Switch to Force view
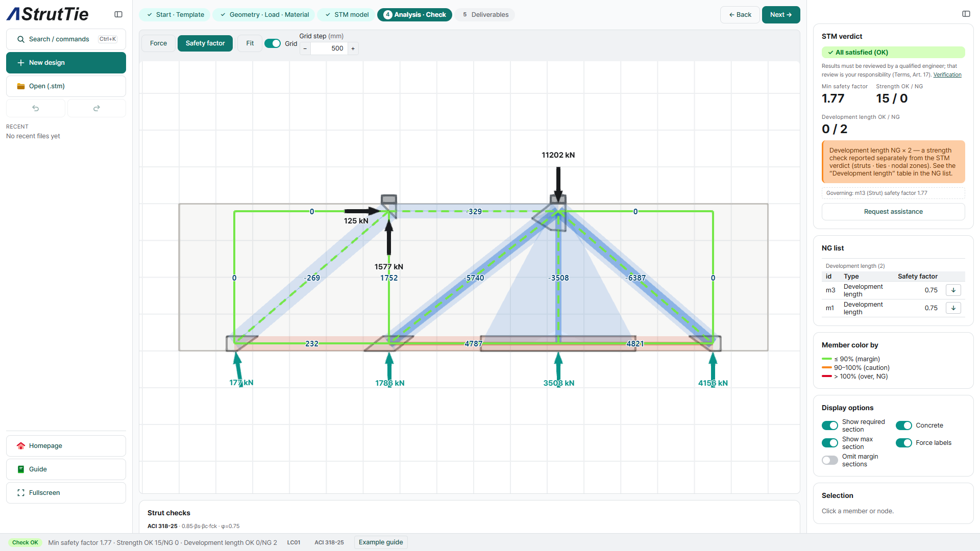 [x=158, y=43]
